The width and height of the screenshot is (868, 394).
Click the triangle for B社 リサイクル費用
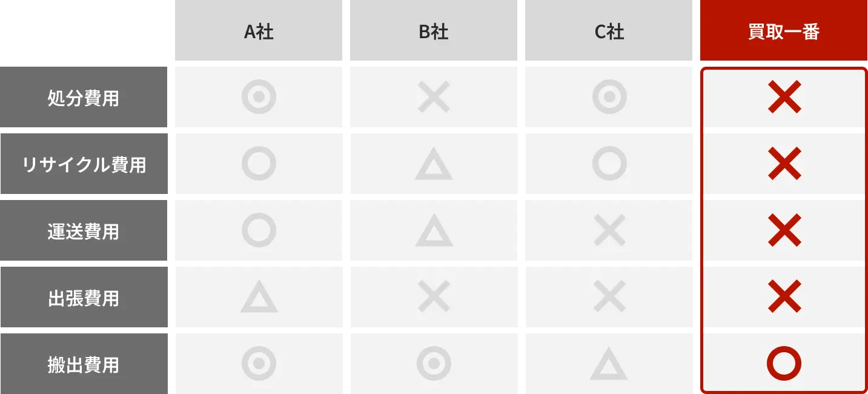click(x=434, y=166)
